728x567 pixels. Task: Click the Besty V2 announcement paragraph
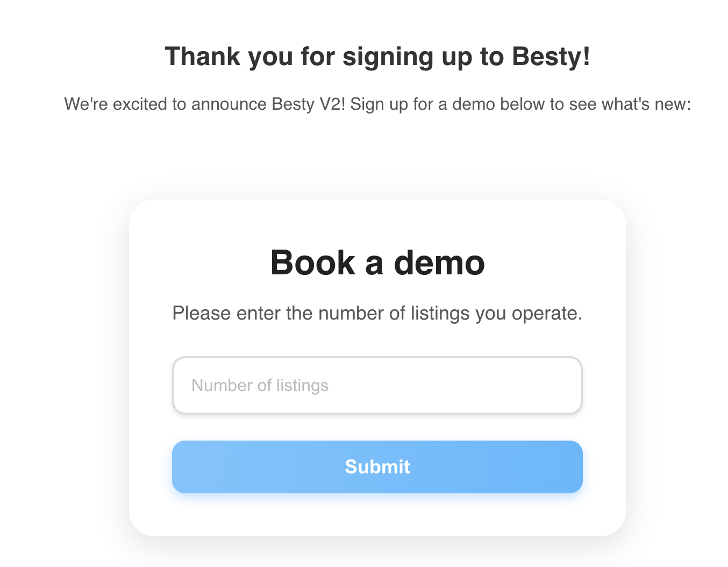(377, 104)
